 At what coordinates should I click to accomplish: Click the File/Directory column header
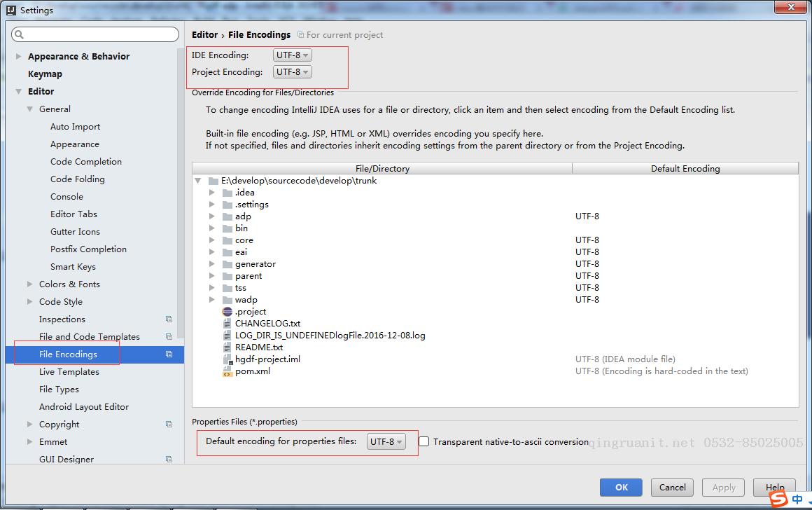[x=382, y=168]
